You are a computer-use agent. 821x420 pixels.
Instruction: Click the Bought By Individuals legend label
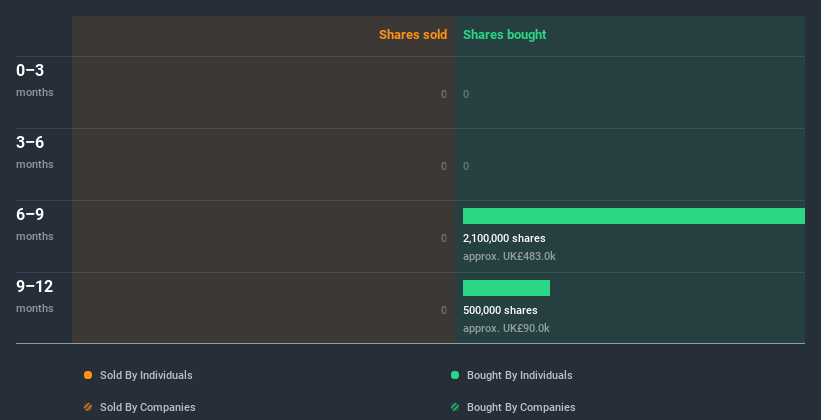click(519, 375)
